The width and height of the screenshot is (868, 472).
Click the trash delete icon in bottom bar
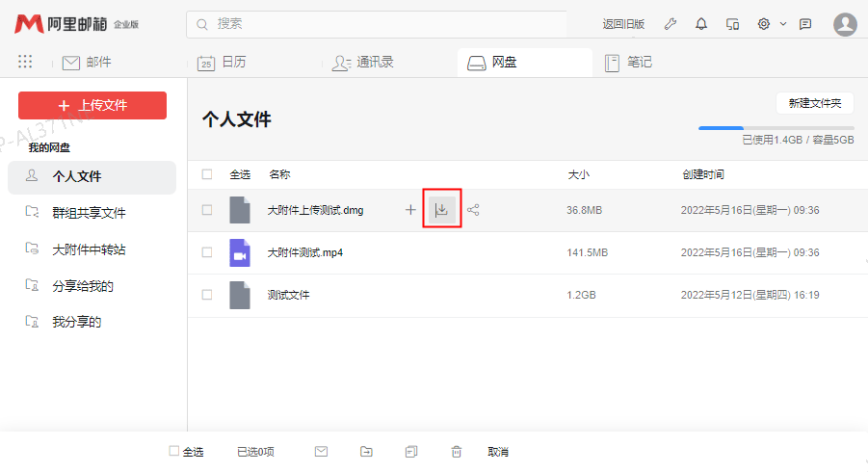point(456,452)
